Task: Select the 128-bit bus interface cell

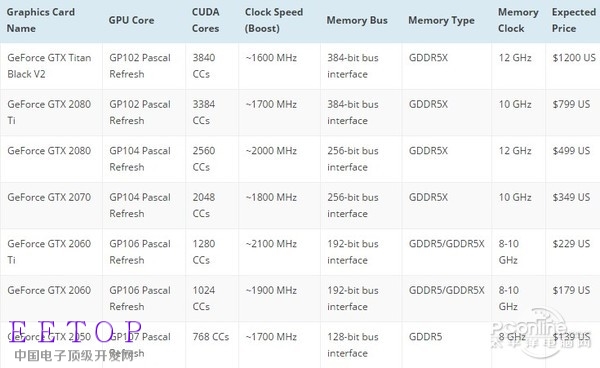Action: coord(353,345)
